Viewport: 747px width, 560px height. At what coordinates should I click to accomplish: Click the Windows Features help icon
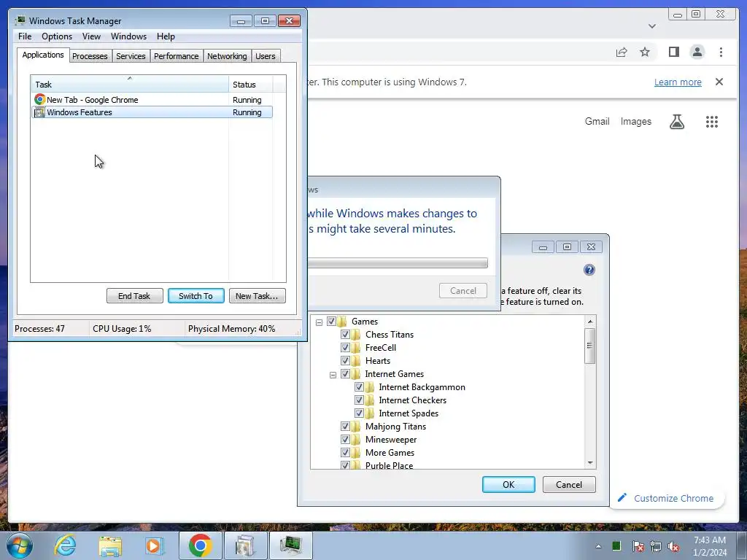pyautogui.click(x=589, y=270)
